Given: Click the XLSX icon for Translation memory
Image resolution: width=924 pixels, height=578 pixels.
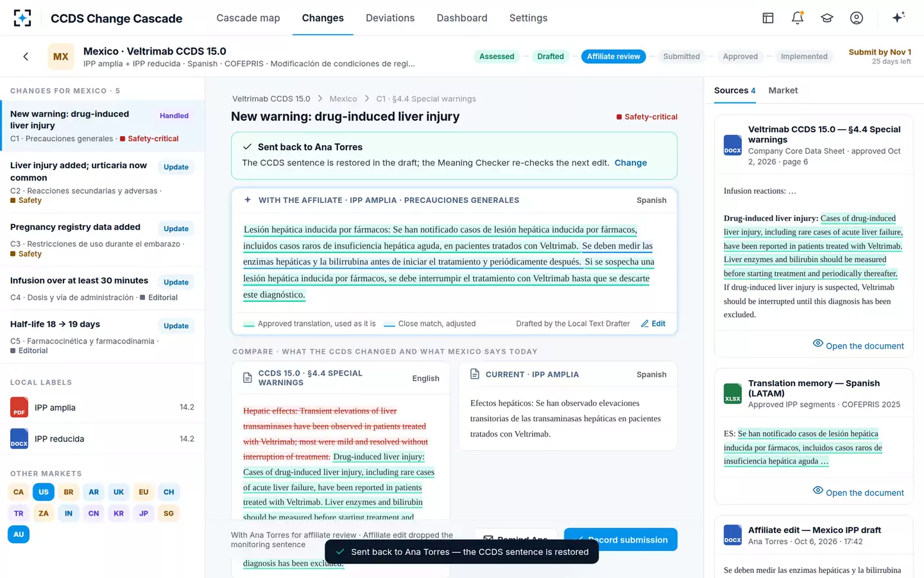Looking at the screenshot, I should coord(733,393).
